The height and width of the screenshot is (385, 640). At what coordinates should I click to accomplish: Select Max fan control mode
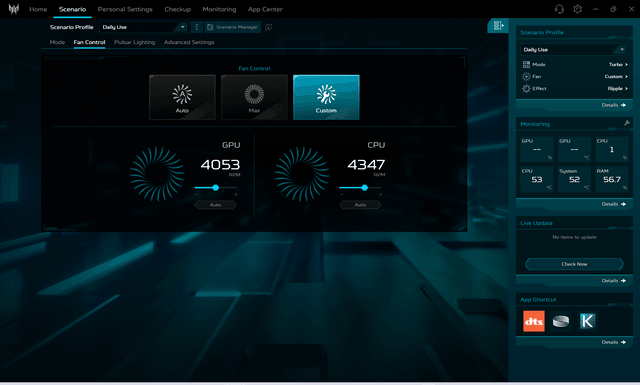[254, 97]
